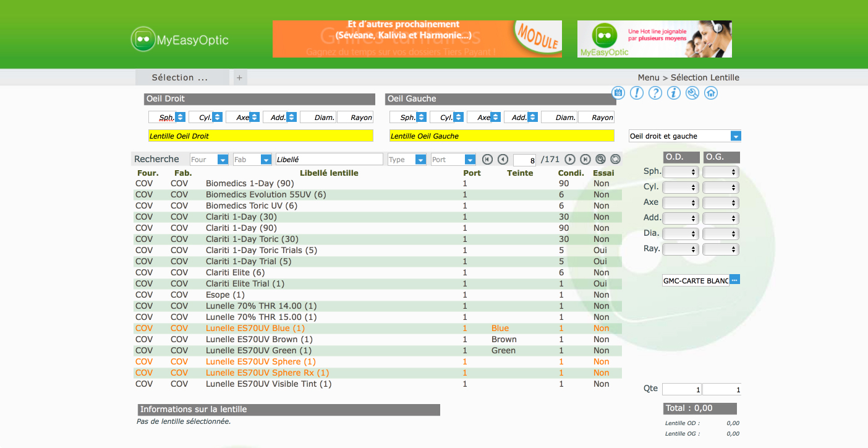Open the O.D. Axe select box
Viewport: 868px width, 448px height.
[681, 203]
